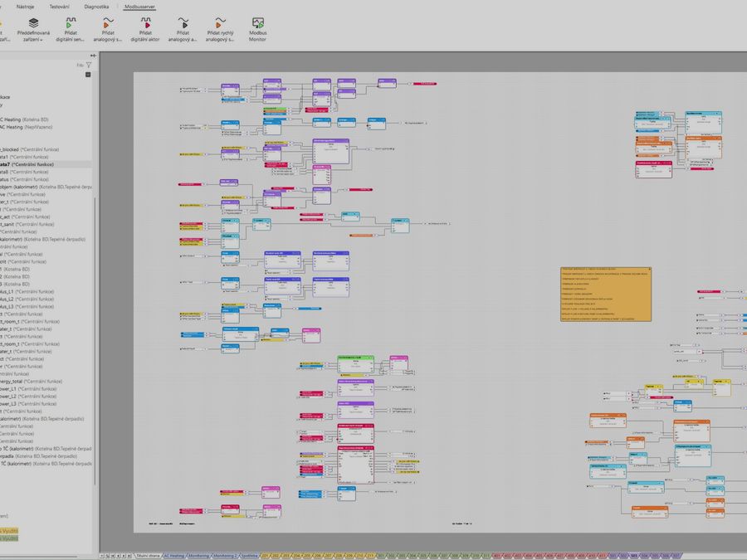Click the filter funnel icon in side panel
Screen dimensions: 747x560
(x=89, y=65)
